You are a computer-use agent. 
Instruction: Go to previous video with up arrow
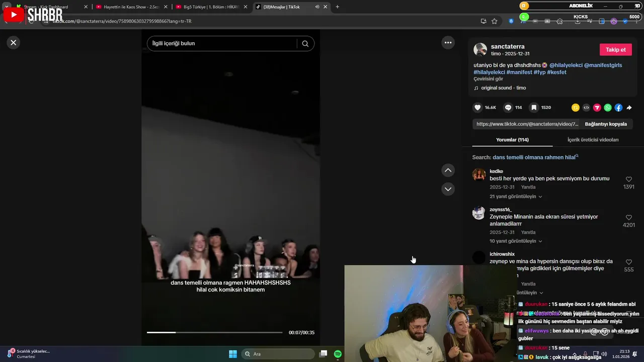tap(448, 170)
